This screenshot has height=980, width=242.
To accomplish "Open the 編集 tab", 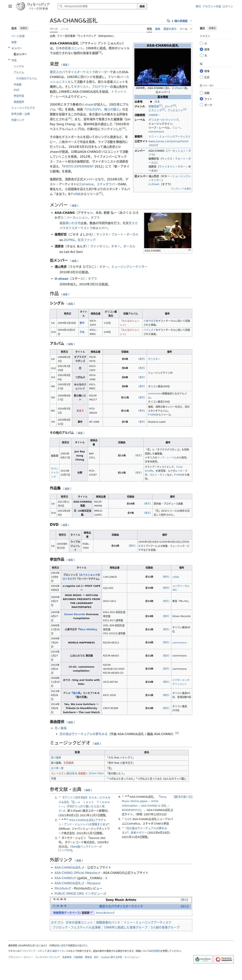I will click(158, 29).
